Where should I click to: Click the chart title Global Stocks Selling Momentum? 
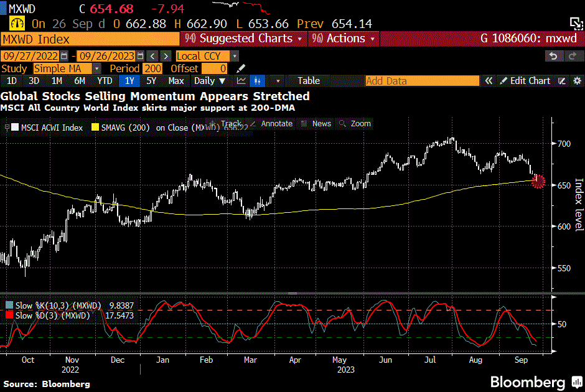coord(155,96)
